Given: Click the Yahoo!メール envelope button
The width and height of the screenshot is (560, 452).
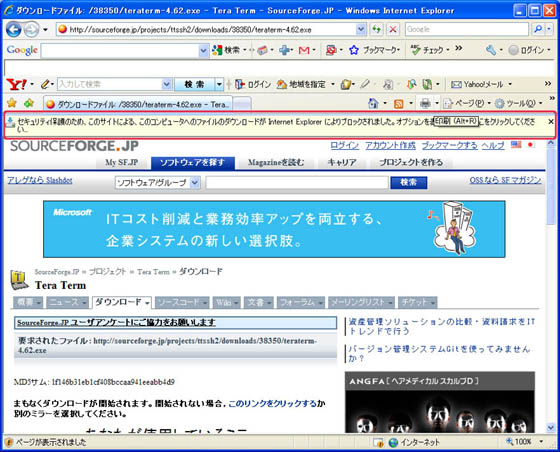Looking at the screenshot, I should click(477, 85).
